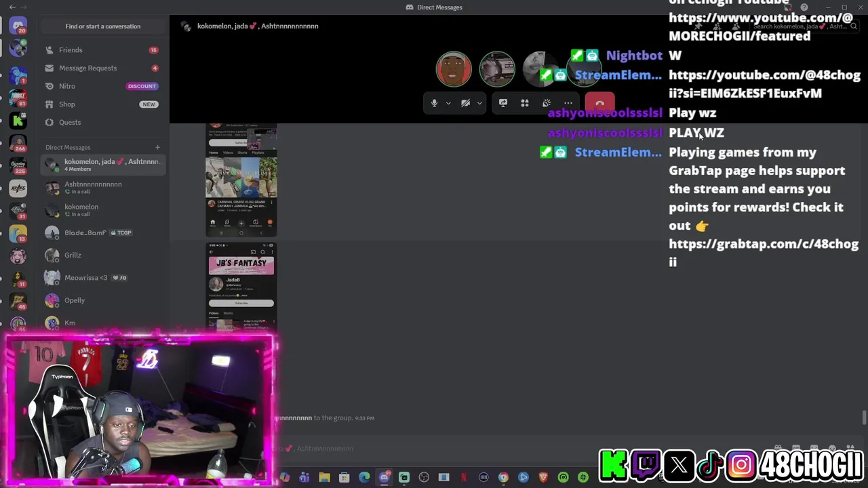
Task: Open microphone input options arrow
Action: pyautogui.click(x=448, y=103)
